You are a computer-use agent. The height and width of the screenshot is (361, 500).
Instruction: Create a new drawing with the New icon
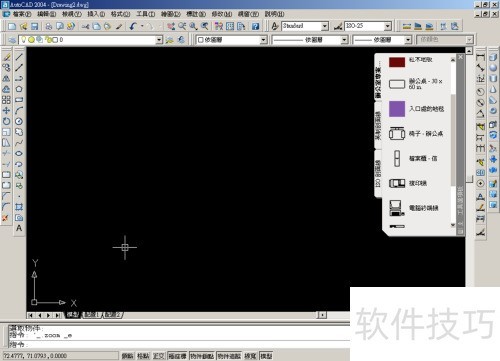click(12, 26)
